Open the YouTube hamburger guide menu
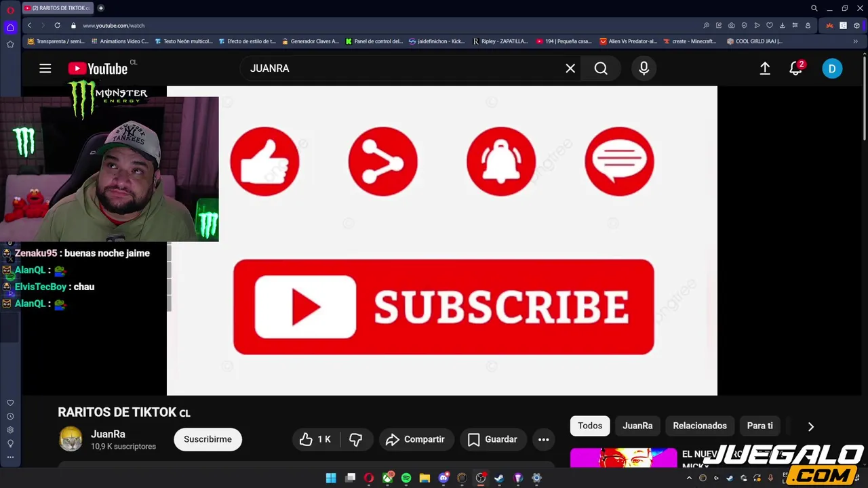The image size is (868, 488). [x=45, y=68]
